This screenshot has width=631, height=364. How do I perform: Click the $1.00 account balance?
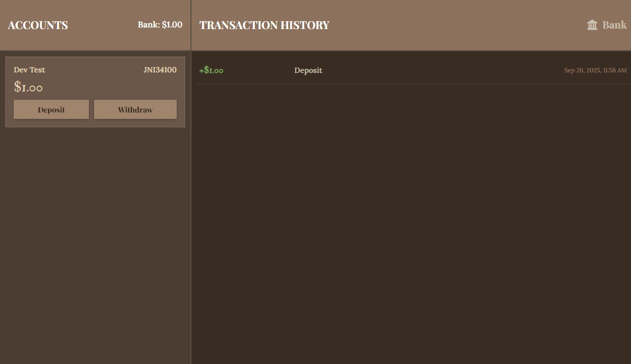(28, 87)
